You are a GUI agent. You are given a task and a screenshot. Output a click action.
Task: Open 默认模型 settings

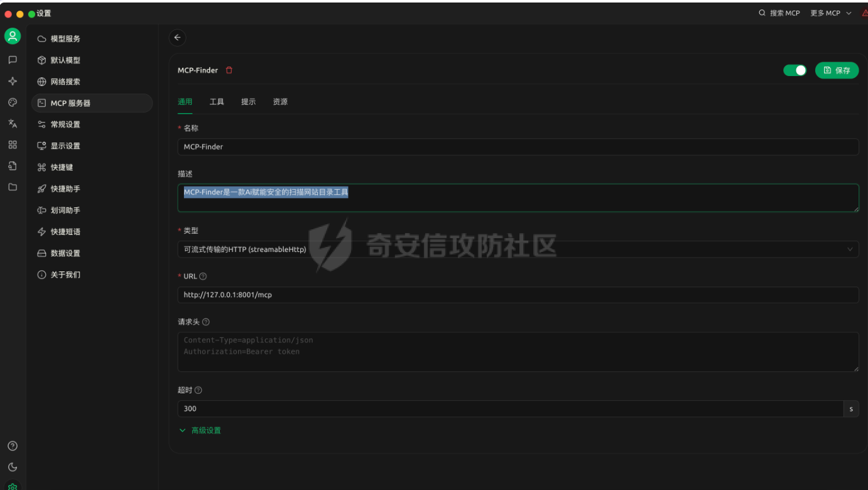coord(92,60)
